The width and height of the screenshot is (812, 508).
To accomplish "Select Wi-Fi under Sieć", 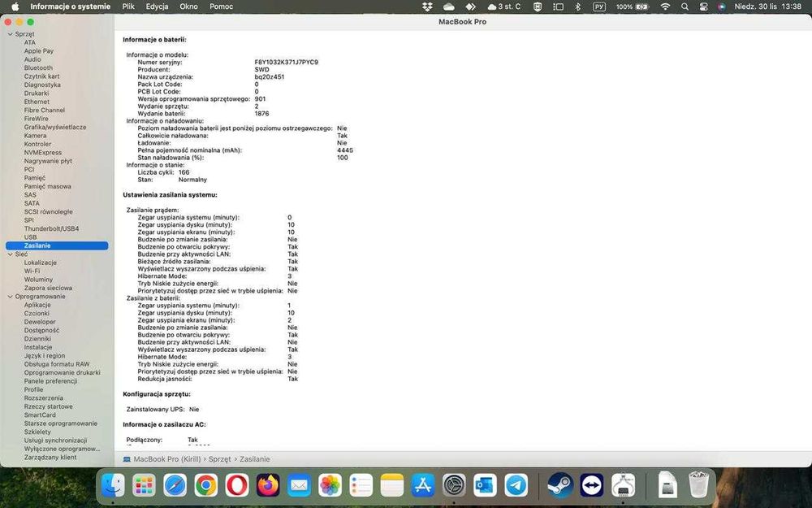I will click(32, 271).
